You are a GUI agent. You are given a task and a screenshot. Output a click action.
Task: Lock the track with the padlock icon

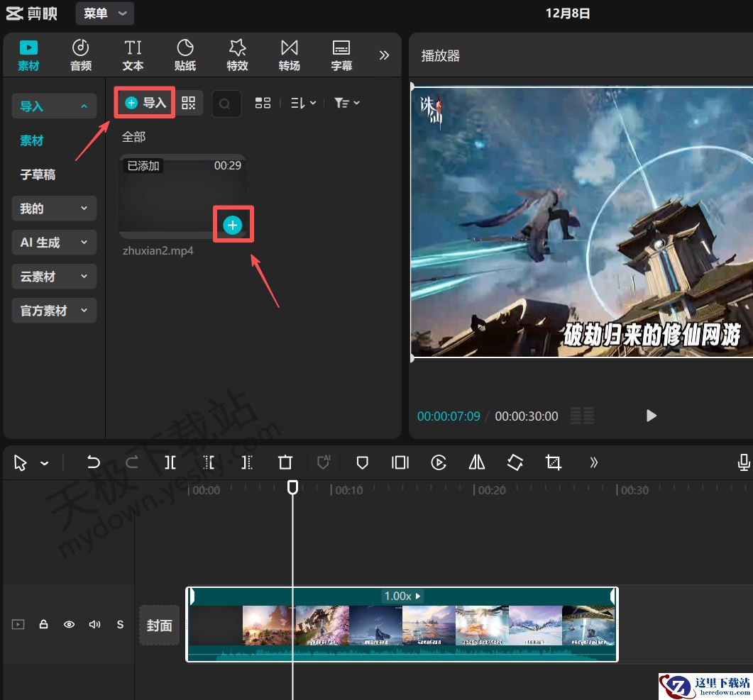[43, 625]
